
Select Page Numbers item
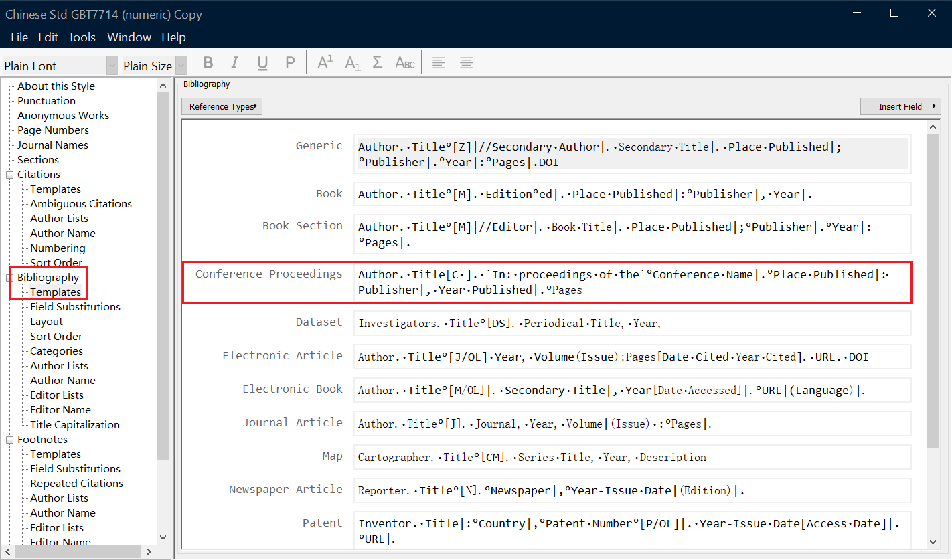click(53, 130)
